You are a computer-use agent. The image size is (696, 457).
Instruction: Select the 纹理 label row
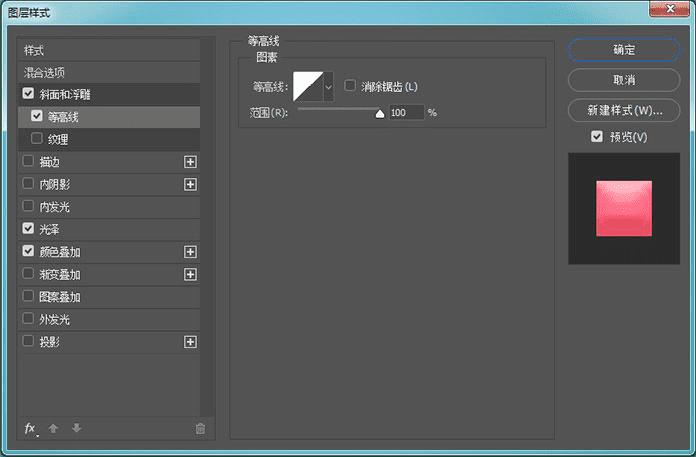(x=109, y=139)
